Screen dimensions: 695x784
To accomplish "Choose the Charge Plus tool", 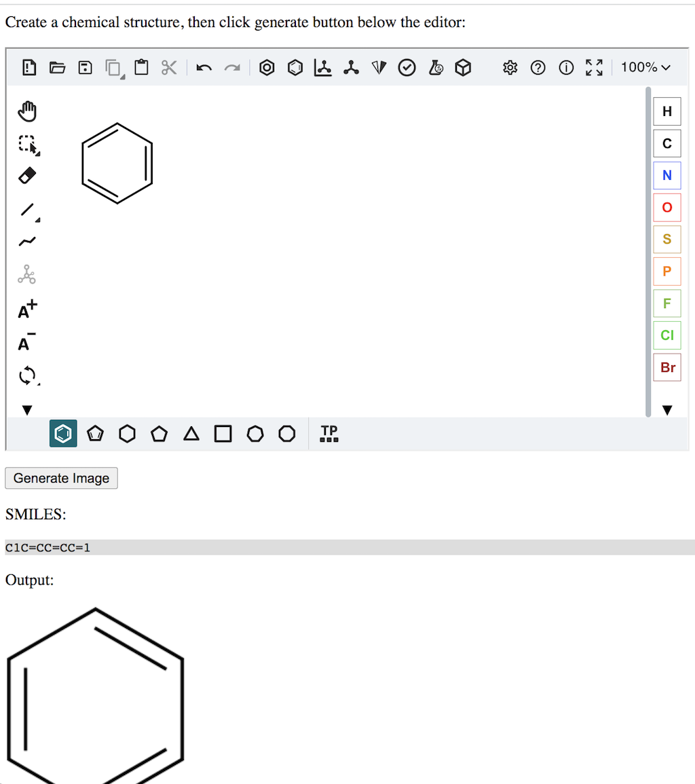I will [x=27, y=310].
